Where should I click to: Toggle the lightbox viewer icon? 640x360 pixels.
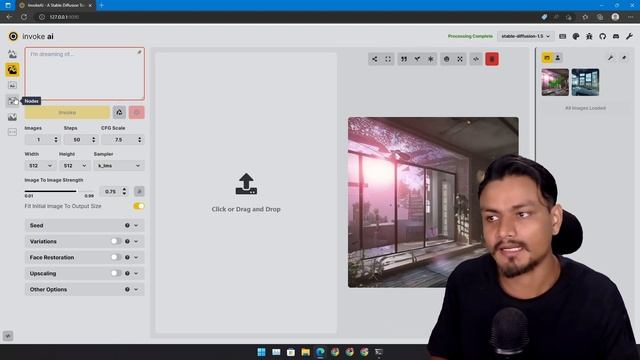tap(388, 59)
